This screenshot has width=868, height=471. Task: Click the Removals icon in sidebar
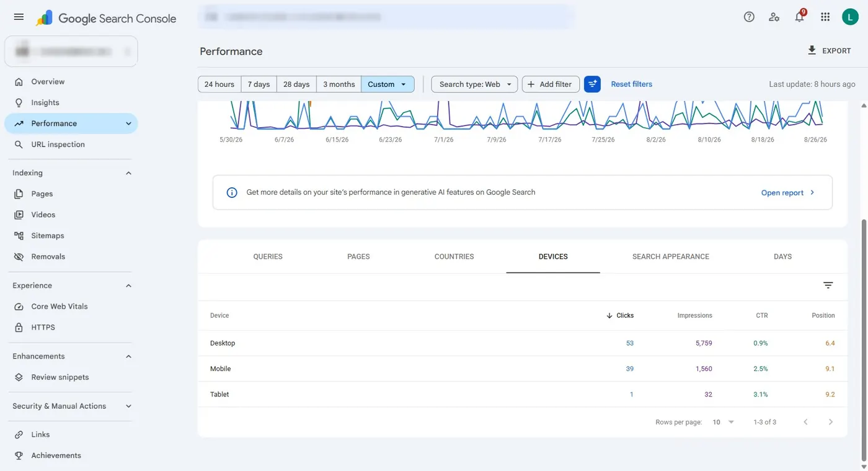(x=19, y=256)
